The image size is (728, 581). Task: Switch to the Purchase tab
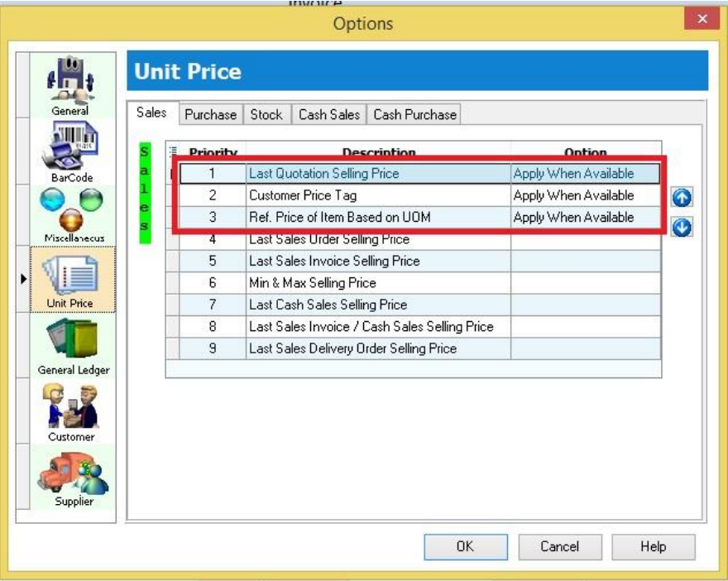pos(210,115)
